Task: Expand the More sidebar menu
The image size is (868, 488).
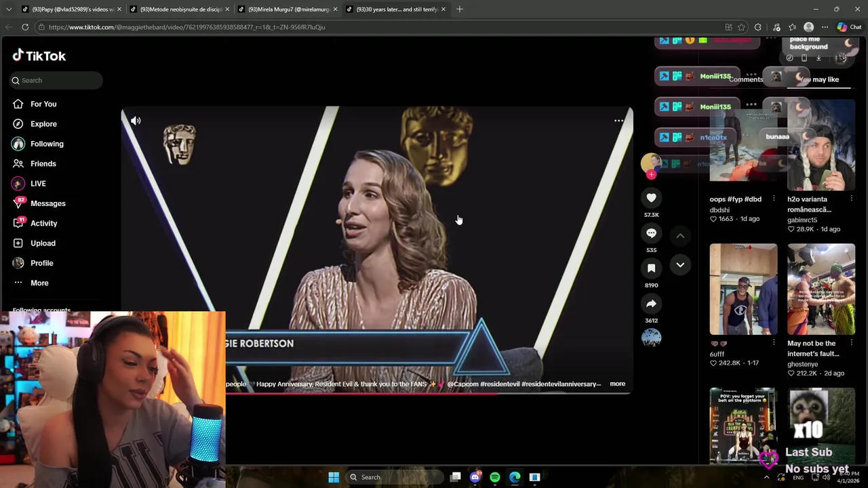Action: pyautogui.click(x=39, y=283)
